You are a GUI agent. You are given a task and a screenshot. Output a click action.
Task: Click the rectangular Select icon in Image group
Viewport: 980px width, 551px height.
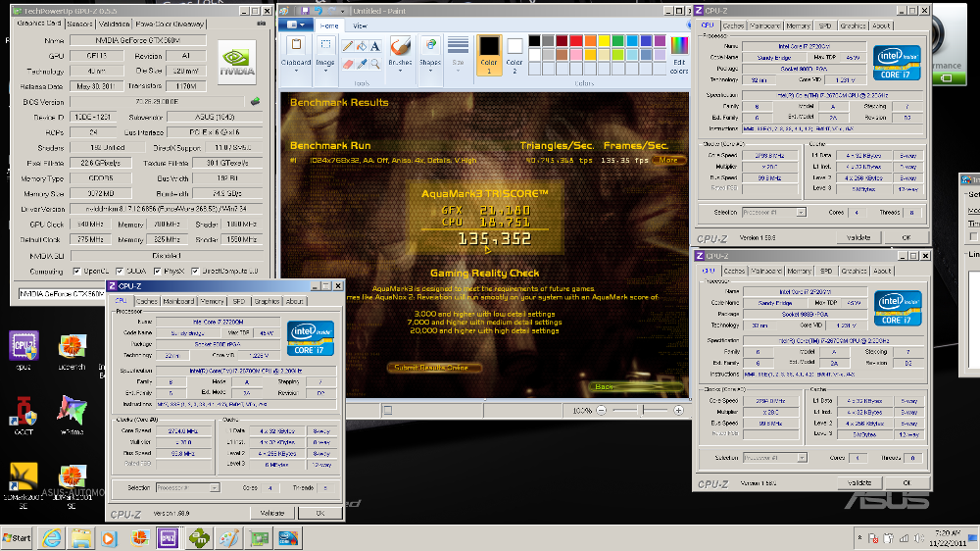click(x=325, y=46)
